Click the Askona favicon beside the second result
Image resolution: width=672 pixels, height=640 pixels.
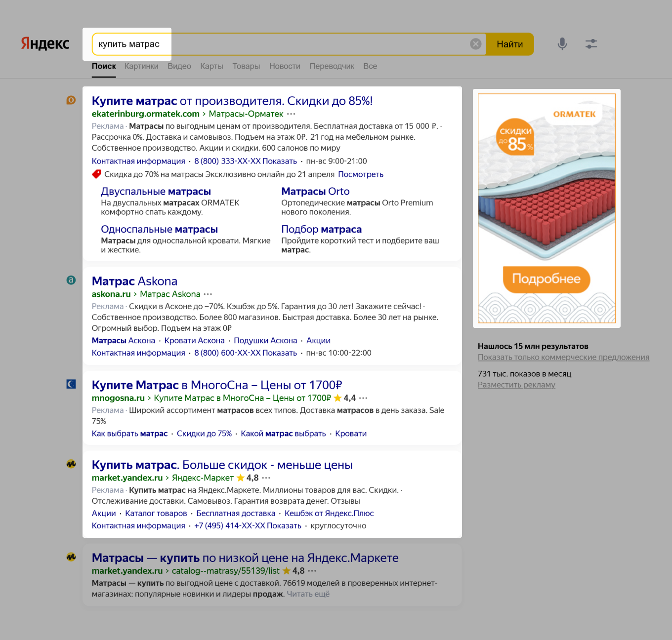pos(71,280)
